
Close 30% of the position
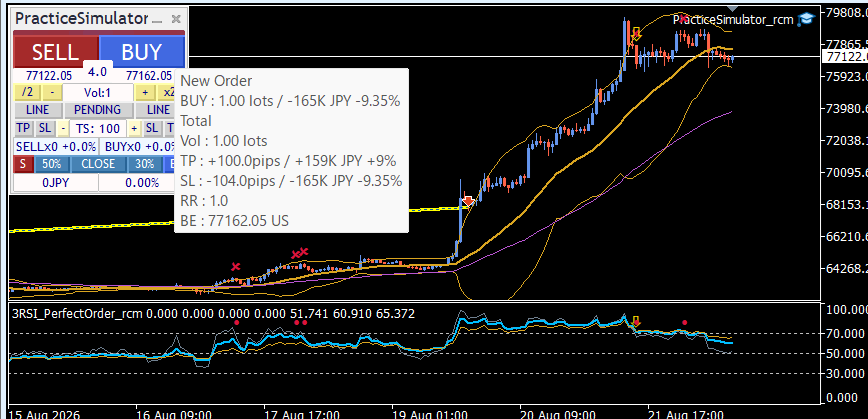coord(144,164)
